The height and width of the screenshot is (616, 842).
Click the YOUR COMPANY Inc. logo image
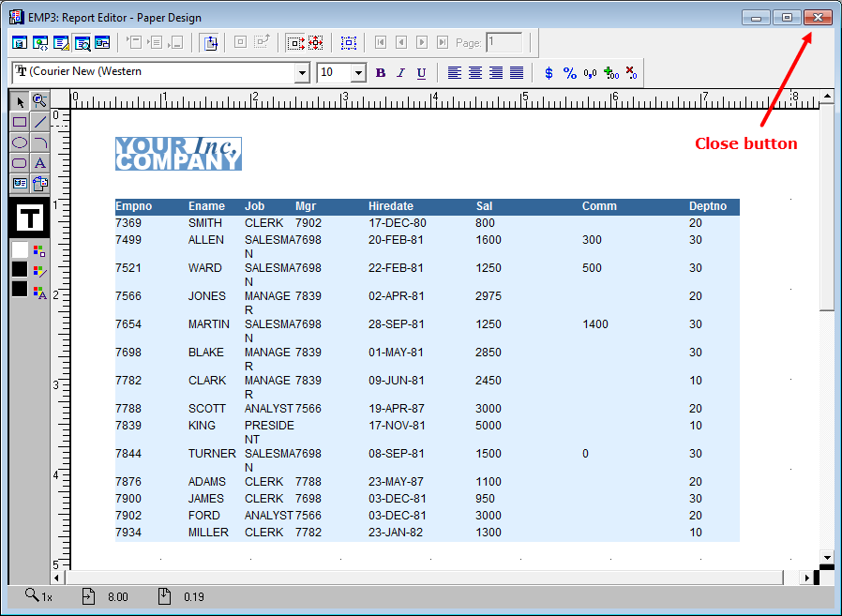point(178,154)
